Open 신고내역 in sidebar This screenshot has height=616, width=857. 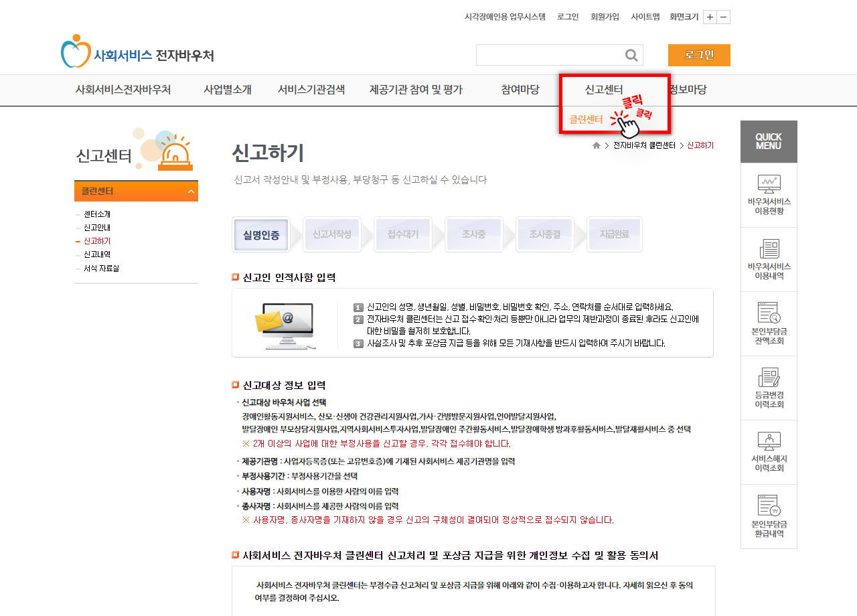(97, 254)
